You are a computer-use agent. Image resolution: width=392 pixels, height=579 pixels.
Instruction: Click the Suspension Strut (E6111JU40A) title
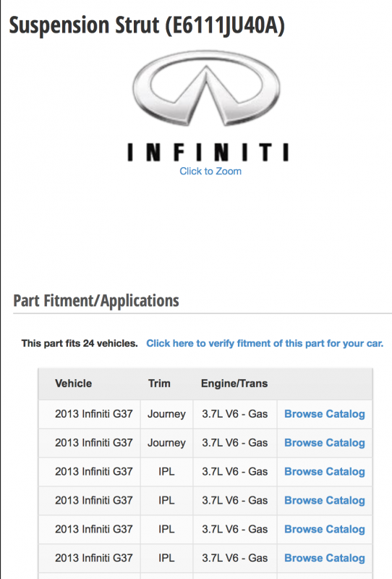(147, 25)
